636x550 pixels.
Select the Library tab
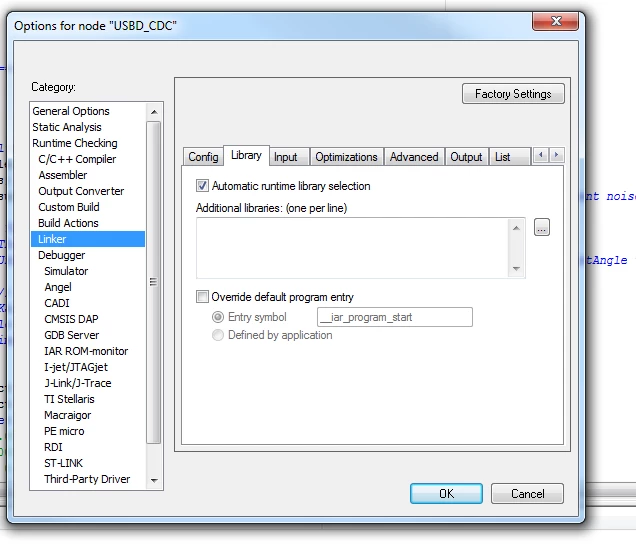pyautogui.click(x=246, y=155)
